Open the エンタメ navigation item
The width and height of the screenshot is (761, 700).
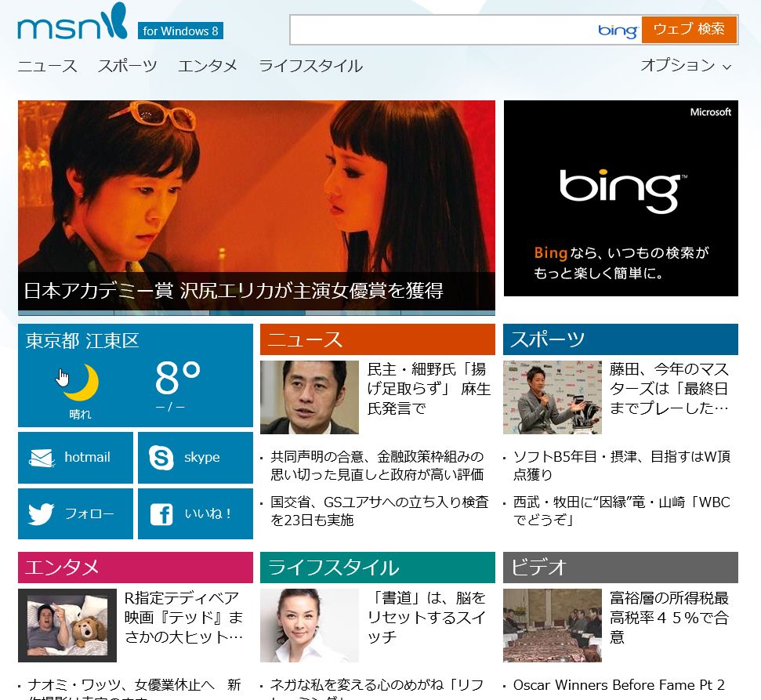[x=207, y=66]
